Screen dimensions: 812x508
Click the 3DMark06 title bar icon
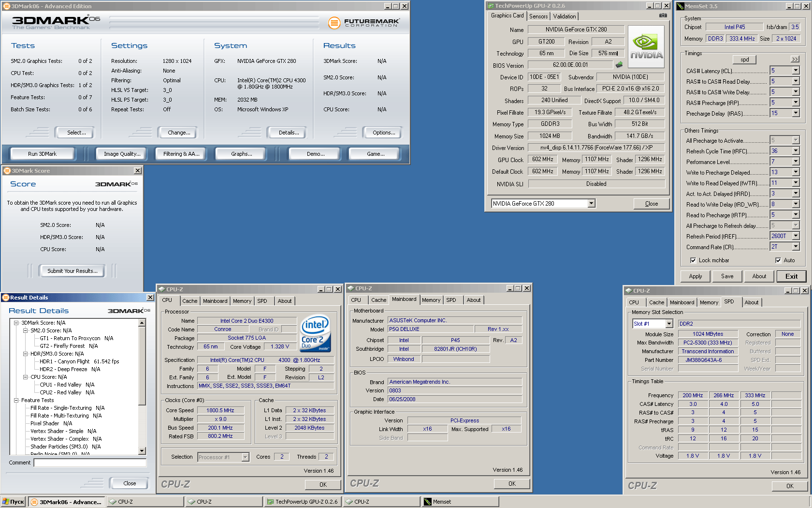[x=7, y=6]
